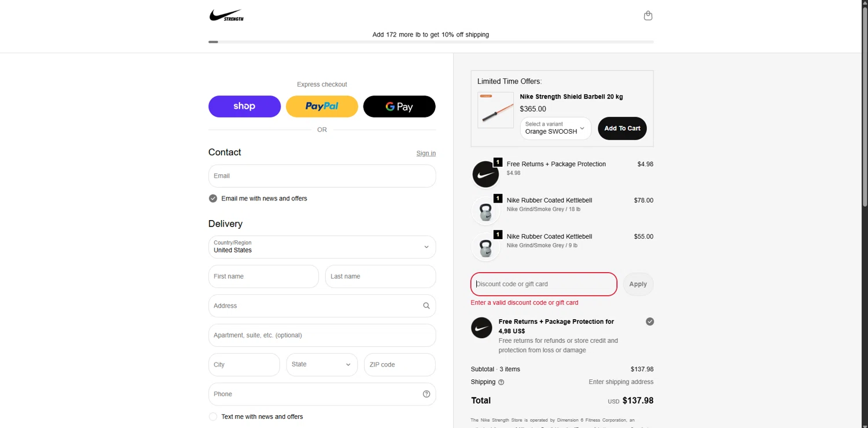This screenshot has width=868, height=428.
Task: Pay with Google Pay express button
Action: coord(399,107)
